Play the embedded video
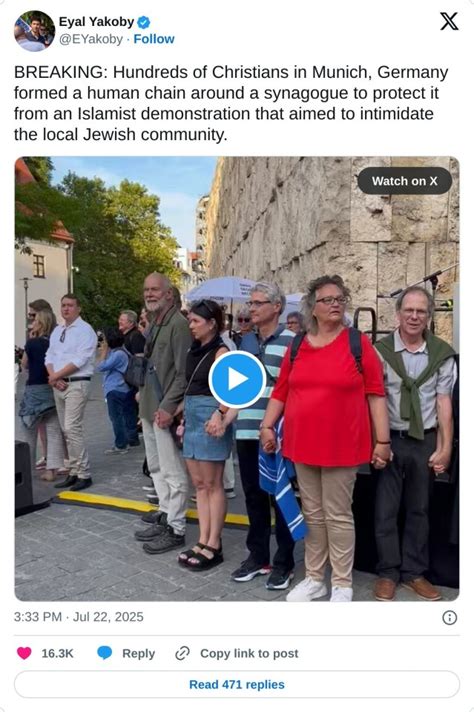Screen dimensions: 474x712 [x=237, y=380]
